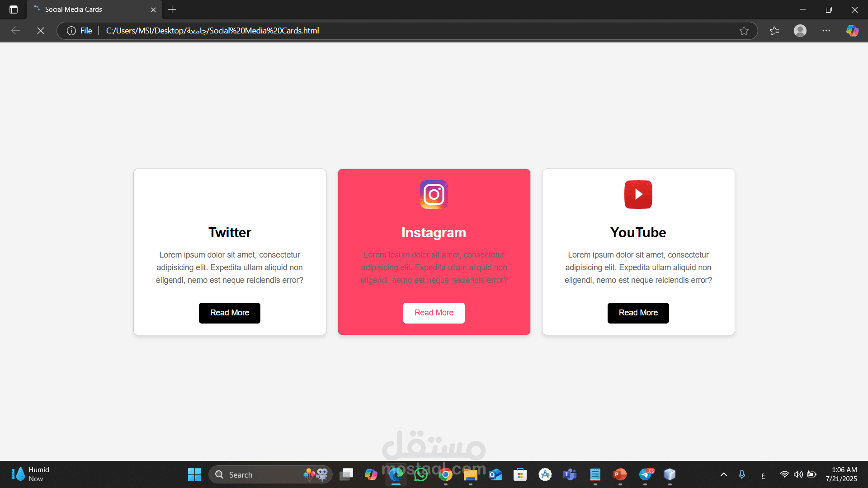The height and width of the screenshot is (488, 868).
Task: Switch to Microsoft Edge on taskbar
Action: 396,474
